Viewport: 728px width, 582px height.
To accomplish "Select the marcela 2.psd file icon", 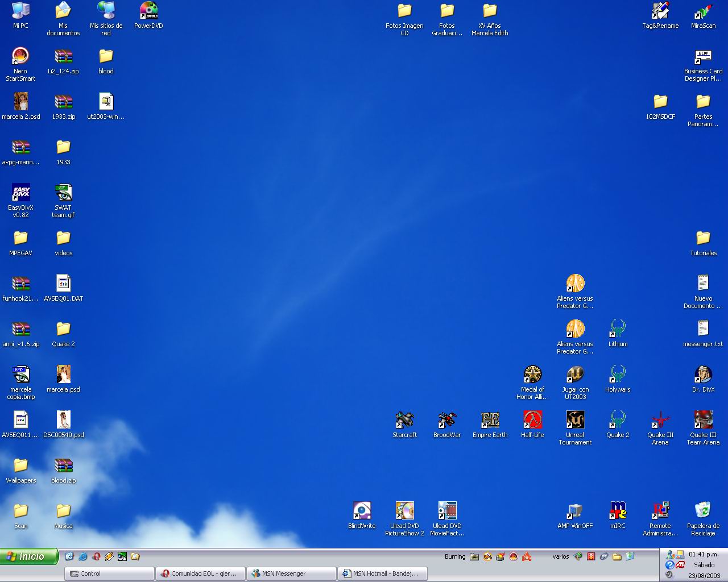I will 20,101.
